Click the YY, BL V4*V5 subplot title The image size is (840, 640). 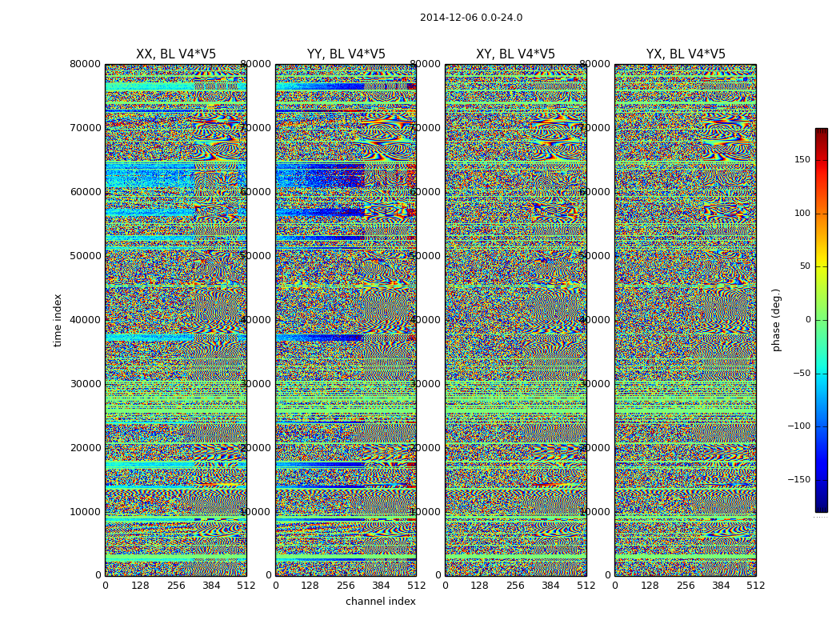(346, 54)
